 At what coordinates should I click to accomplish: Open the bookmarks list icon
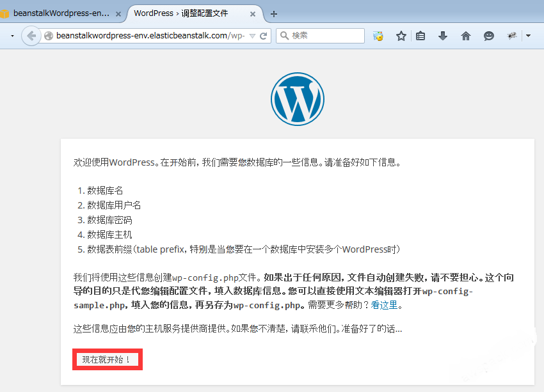pyautogui.click(x=420, y=36)
